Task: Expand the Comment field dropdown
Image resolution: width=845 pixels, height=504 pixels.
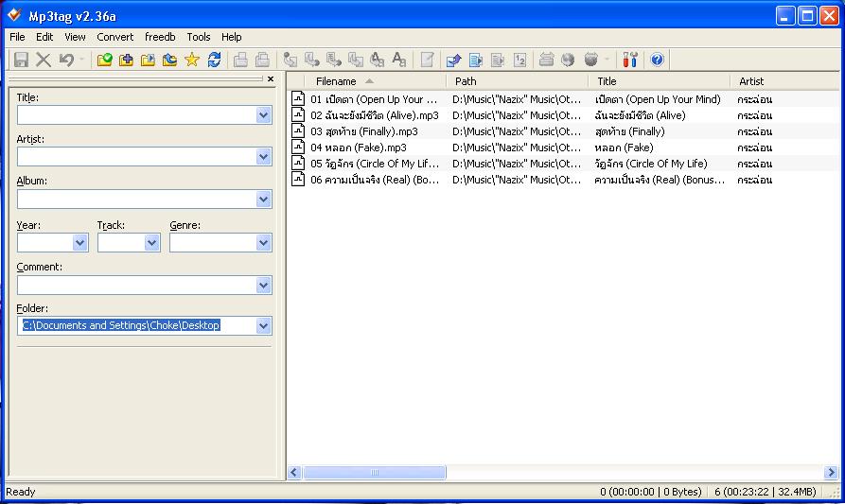Action: (x=263, y=285)
